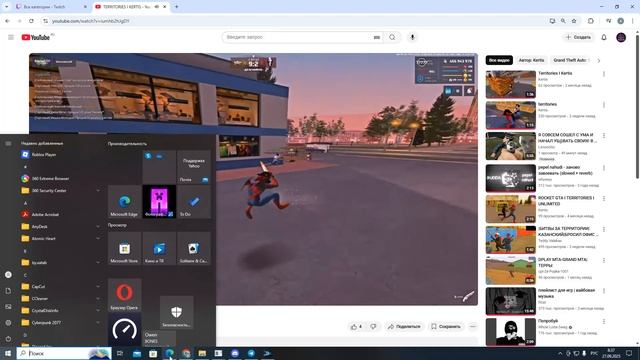
Task: Click the Создать (Create) button
Action: [x=578, y=37]
